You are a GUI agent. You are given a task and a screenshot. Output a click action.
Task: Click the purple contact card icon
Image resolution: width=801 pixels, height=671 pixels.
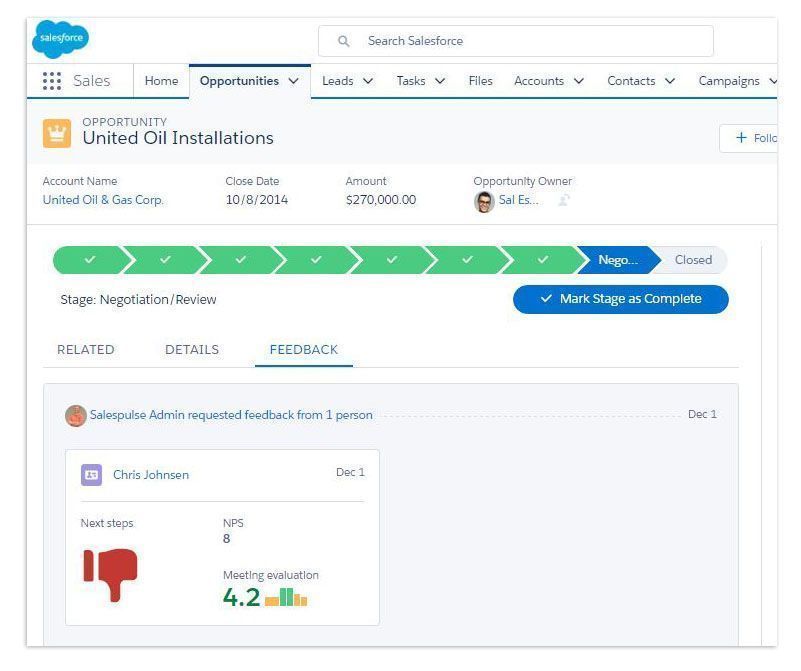[91, 475]
